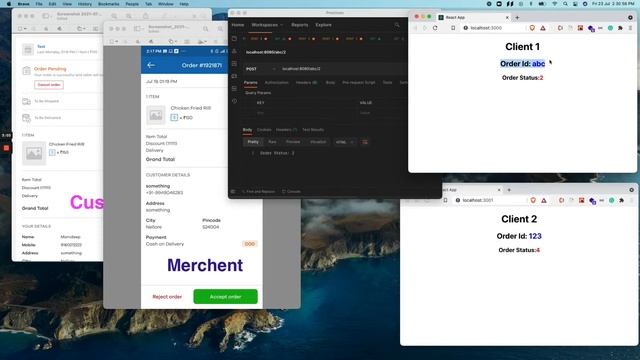Open a new tab in Client 2 browser
Image resolution: width=640 pixels, height=360 pixels.
pos(509,190)
